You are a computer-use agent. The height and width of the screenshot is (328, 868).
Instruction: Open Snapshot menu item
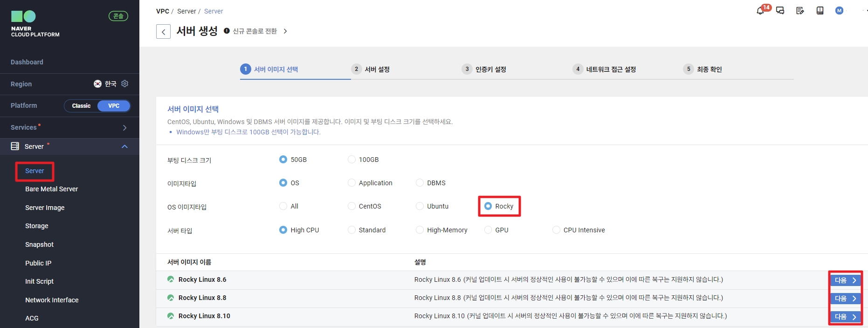click(40, 244)
